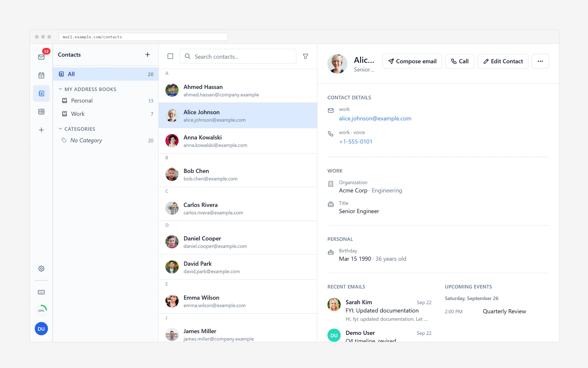Click Alice Johnson's large profile photo
The width and height of the screenshot is (588, 368).
(x=337, y=64)
